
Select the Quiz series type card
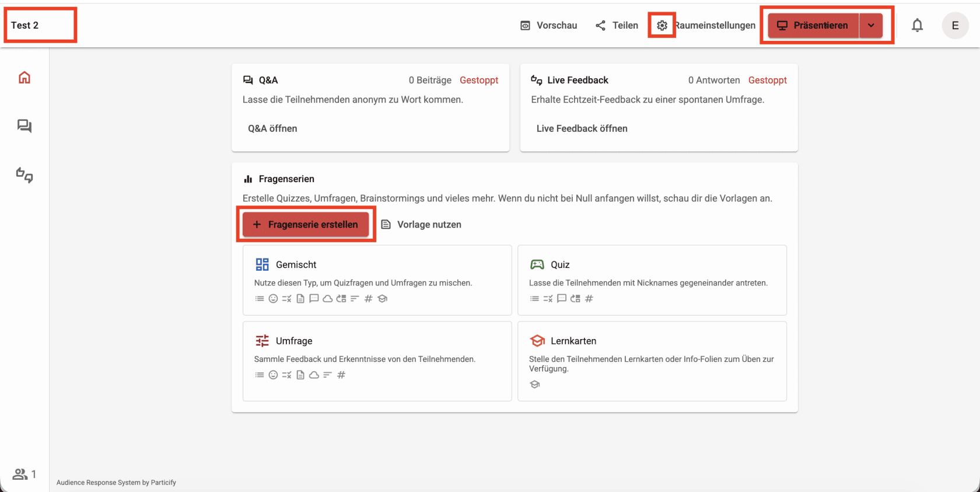[652, 280]
